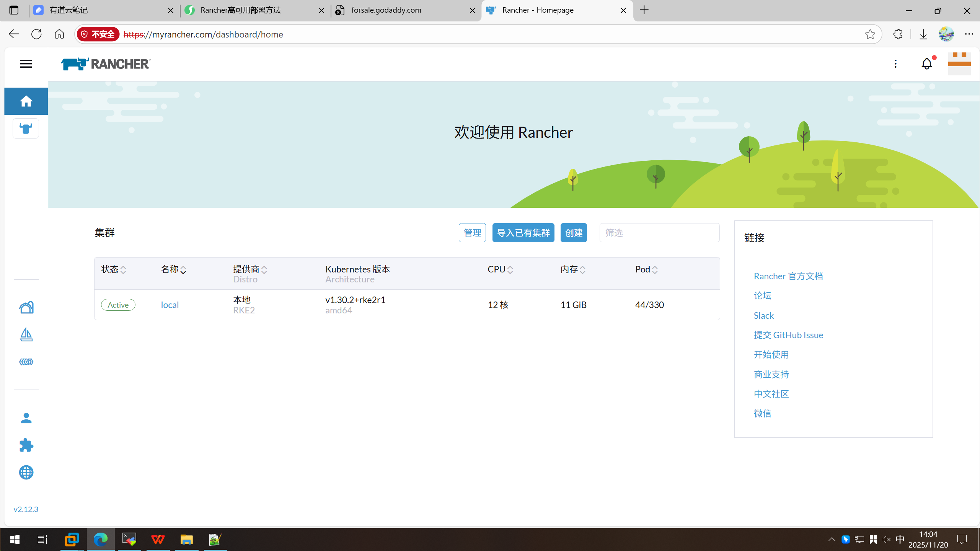Open the user avatar menu
This screenshot has width=980, height=551.
coord(959,64)
